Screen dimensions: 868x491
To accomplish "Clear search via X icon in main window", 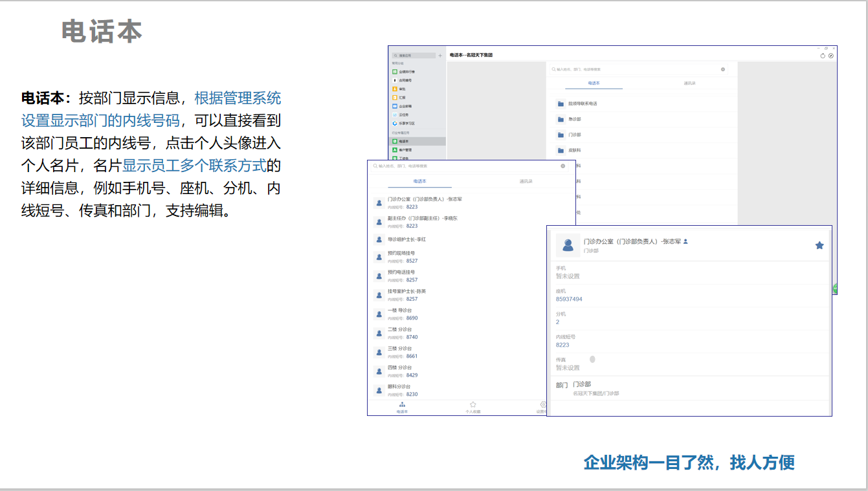I will tap(723, 69).
